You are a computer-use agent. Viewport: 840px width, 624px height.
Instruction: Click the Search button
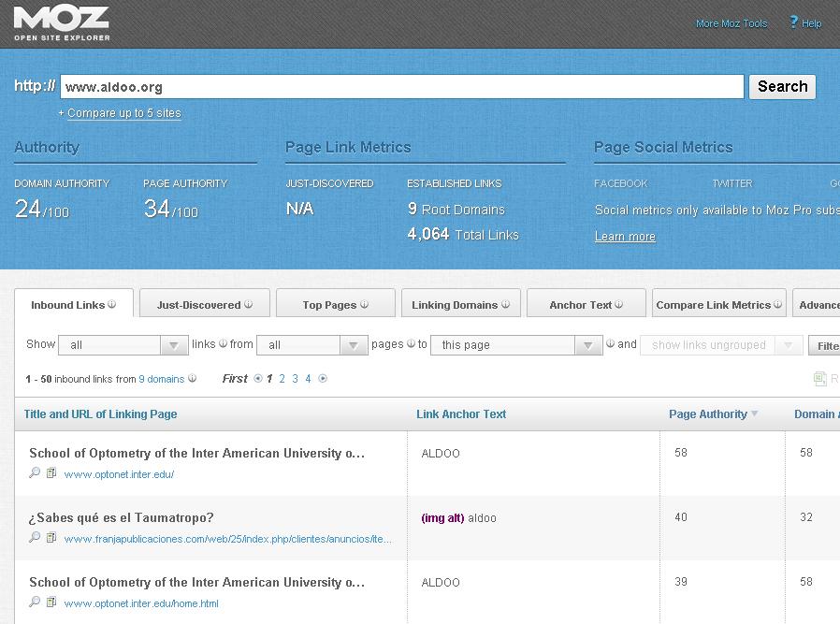[x=782, y=87]
